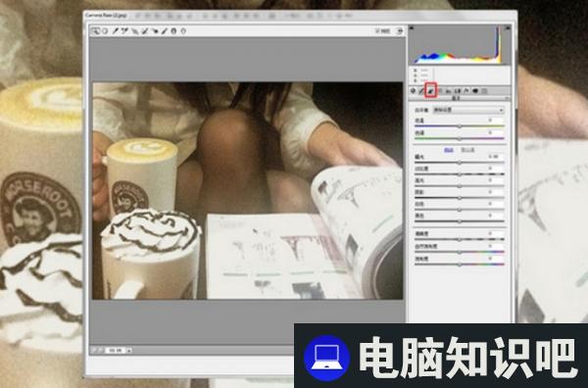Click the Auto link above Exposure

(x=449, y=150)
